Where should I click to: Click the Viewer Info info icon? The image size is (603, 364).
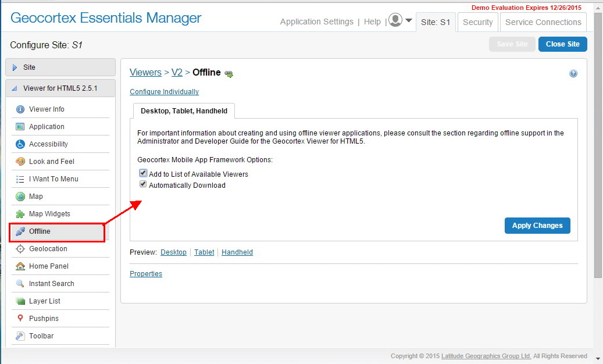tap(20, 109)
